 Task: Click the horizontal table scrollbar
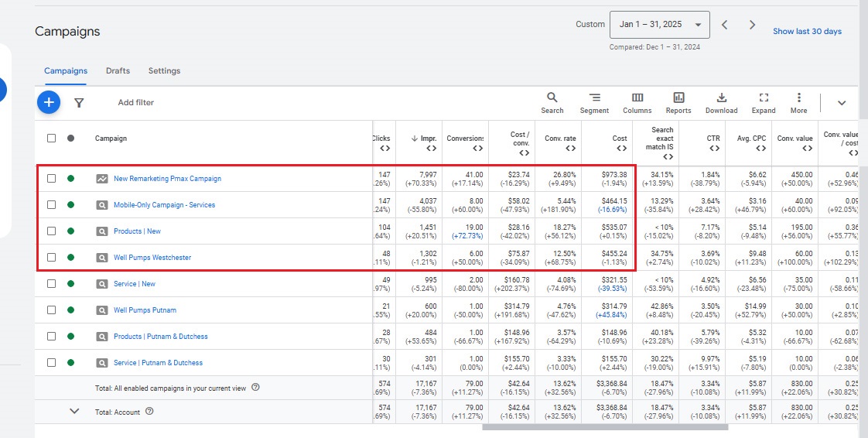tap(605, 426)
